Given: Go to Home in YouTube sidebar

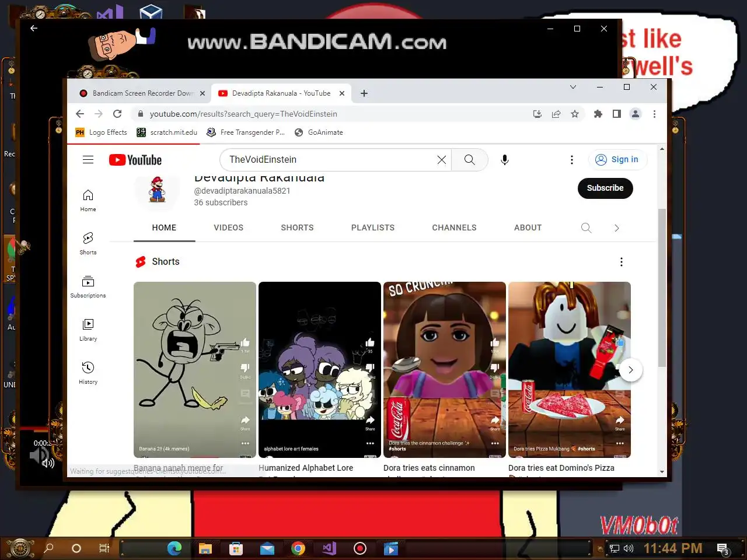Looking at the screenshot, I should 88,200.
